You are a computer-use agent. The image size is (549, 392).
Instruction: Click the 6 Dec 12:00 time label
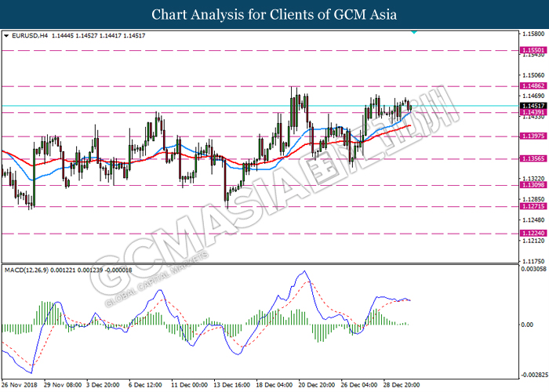pos(145,385)
